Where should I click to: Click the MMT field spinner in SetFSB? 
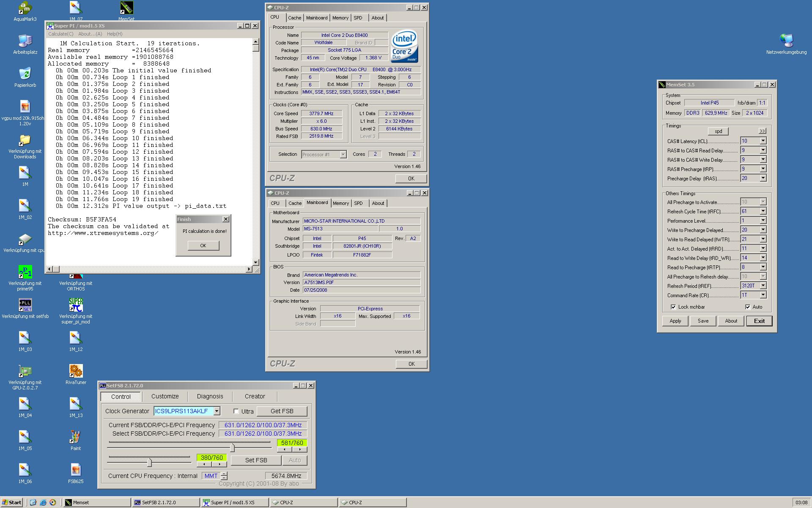pyautogui.click(x=224, y=476)
